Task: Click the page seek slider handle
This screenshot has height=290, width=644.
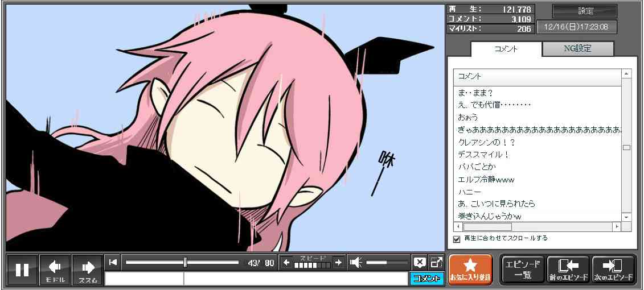Action: 185,262
